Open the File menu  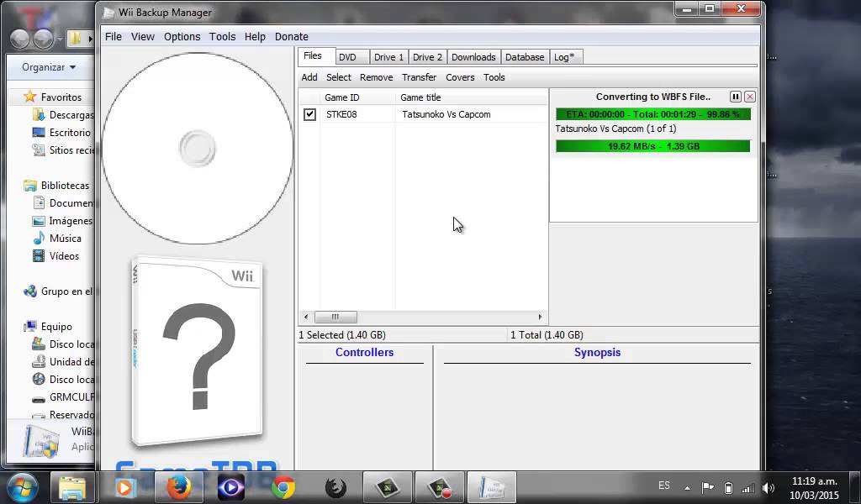(x=114, y=36)
